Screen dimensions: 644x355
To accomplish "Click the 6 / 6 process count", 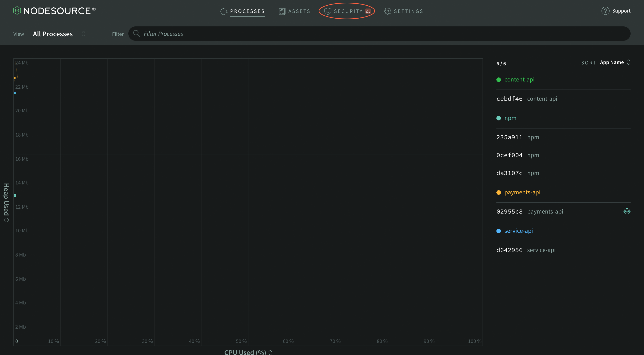I will coord(501,64).
